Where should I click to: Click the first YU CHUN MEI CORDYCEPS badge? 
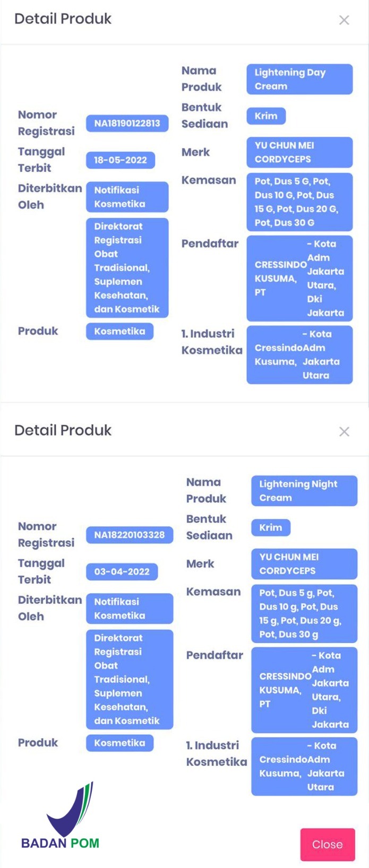click(299, 152)
